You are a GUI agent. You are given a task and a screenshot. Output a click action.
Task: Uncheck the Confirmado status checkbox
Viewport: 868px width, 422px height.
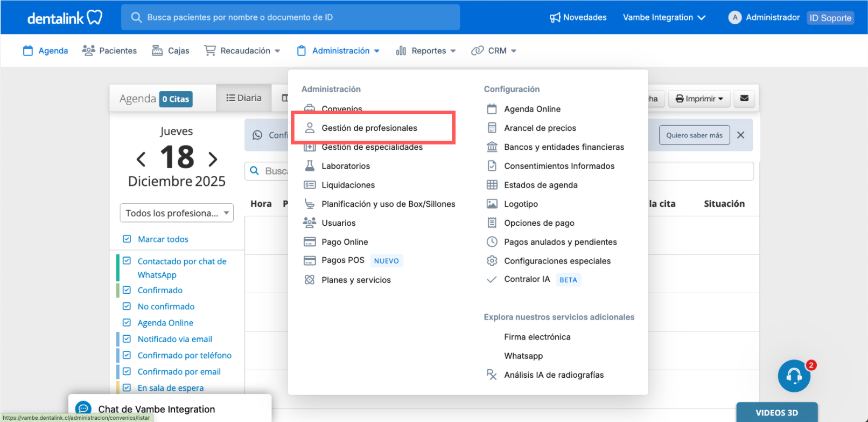pyautogui.click(x=127, y=290)
